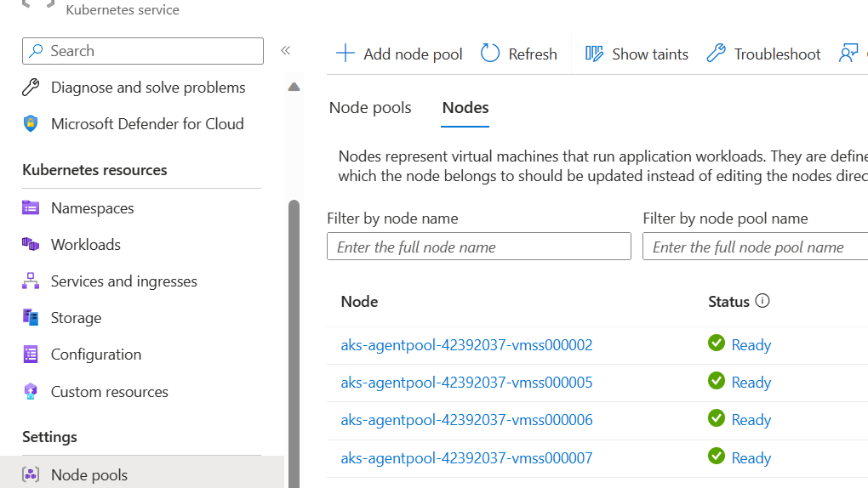Click the Filter by node name field
This screenshot has height=488, width=868.
(x=479, y=247)
